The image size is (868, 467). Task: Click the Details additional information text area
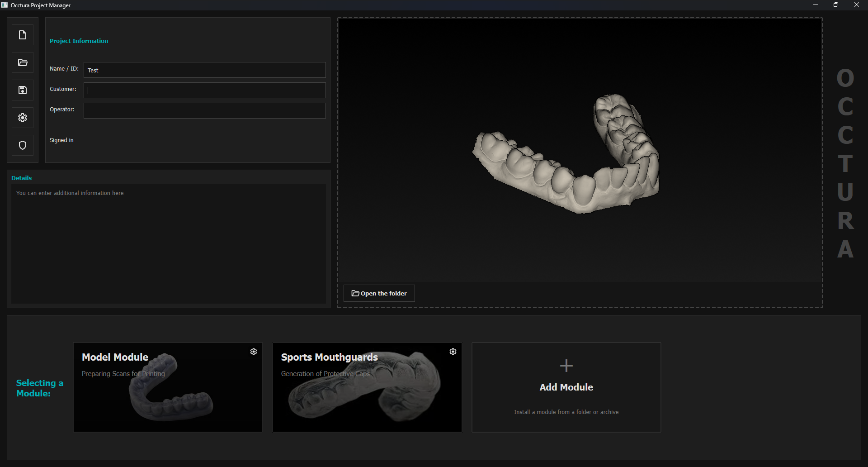tap(168, 243)
